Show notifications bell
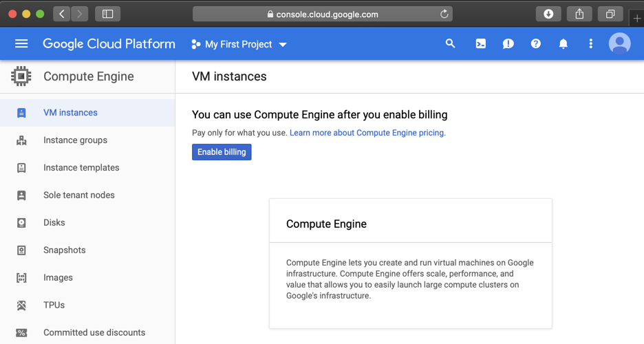This screenshot has height=344, width=644. 563,44
